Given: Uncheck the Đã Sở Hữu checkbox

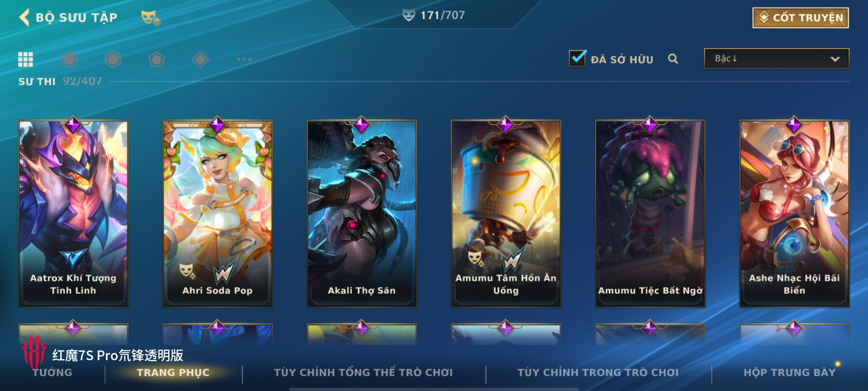Looking at the screenshot, I should 578,58.
